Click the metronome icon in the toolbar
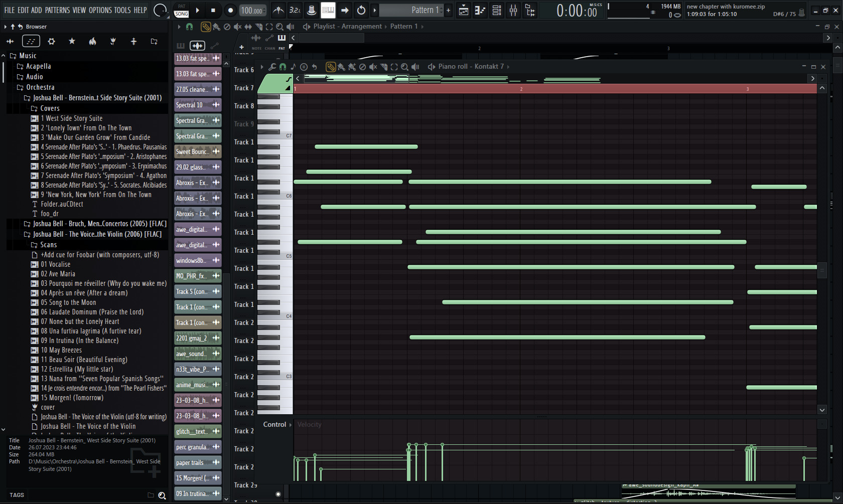Screen dimensions: 843x504 (278, 11)
